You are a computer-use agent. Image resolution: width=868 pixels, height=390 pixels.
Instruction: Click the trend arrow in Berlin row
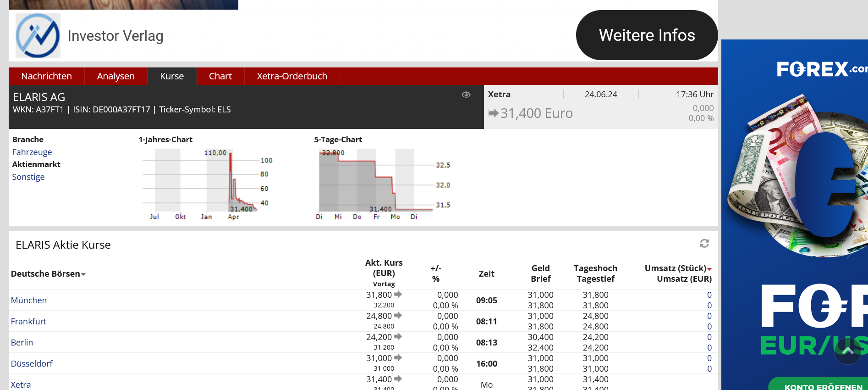398,337
